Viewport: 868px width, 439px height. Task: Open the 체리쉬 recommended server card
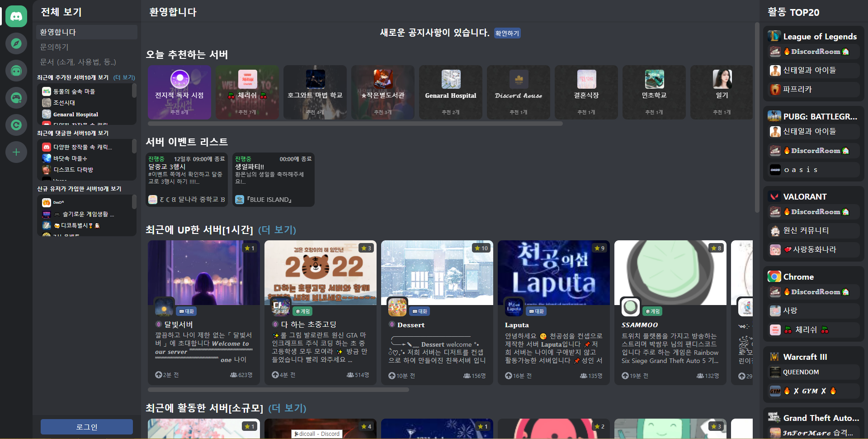247,92
